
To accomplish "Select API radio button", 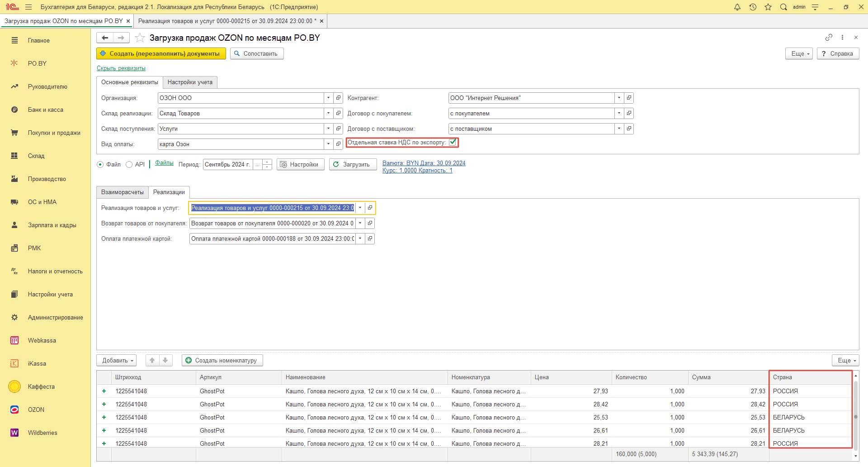I will (x=129, y=165).
